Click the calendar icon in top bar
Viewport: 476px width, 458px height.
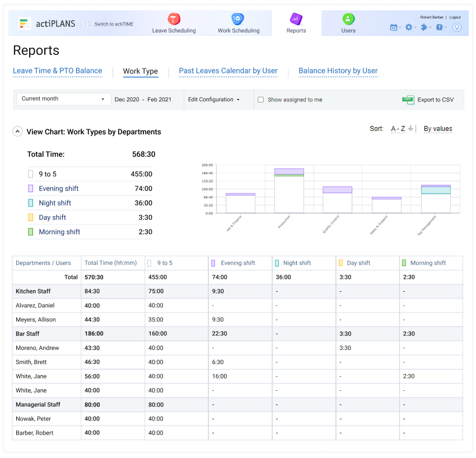[x=394, y=27]
